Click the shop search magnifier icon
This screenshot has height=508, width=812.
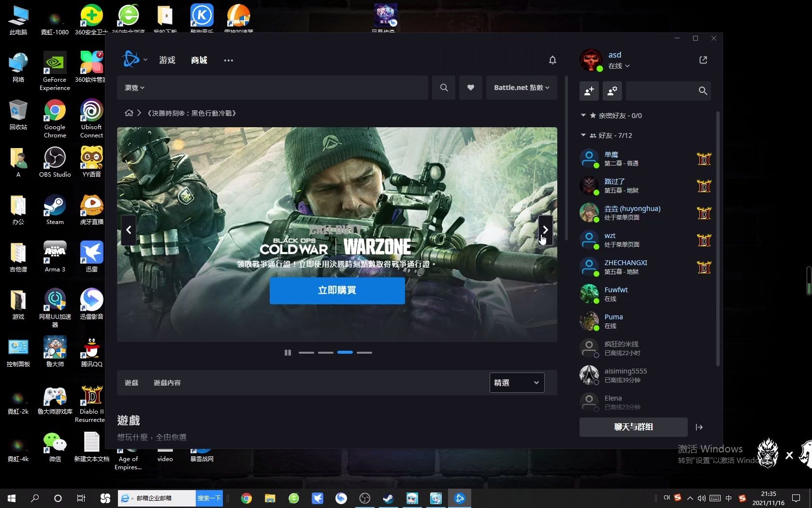pos(444,88)
